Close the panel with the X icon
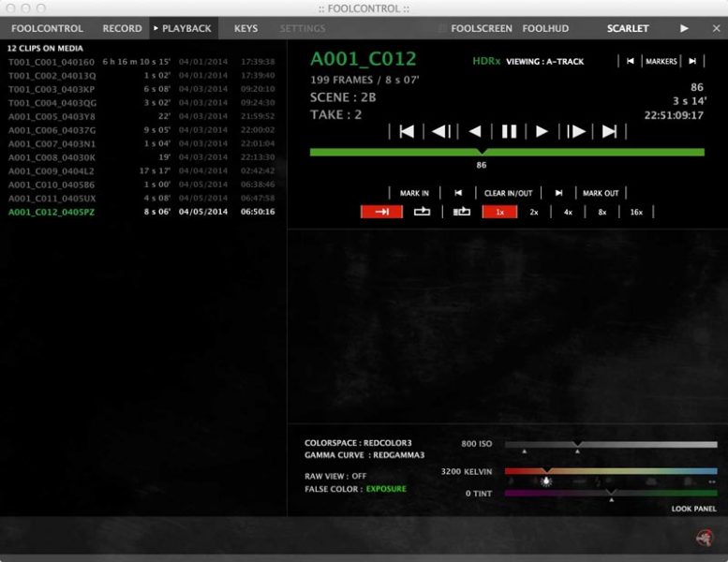 pyautogui.click(x=717, y=28)
